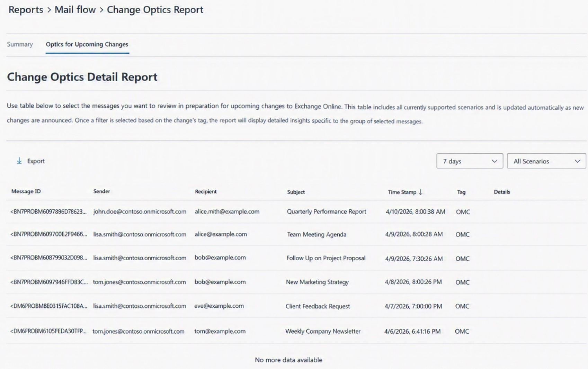Select the Follow Up on Project Proposal row

point(326,258)
